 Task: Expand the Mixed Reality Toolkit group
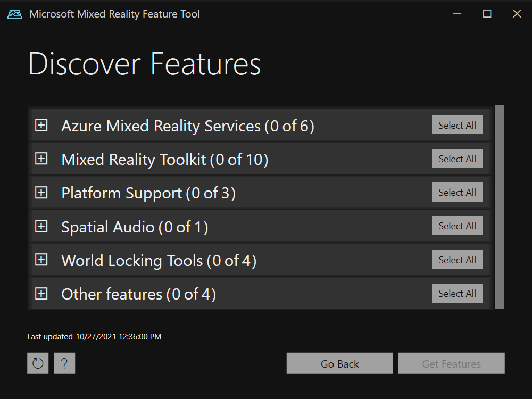41,159
